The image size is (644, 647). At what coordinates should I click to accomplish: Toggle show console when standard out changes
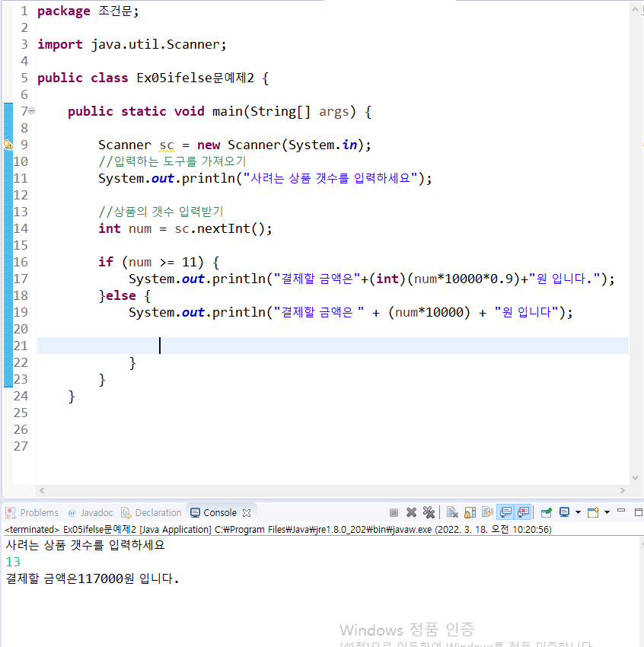point(505,512)
